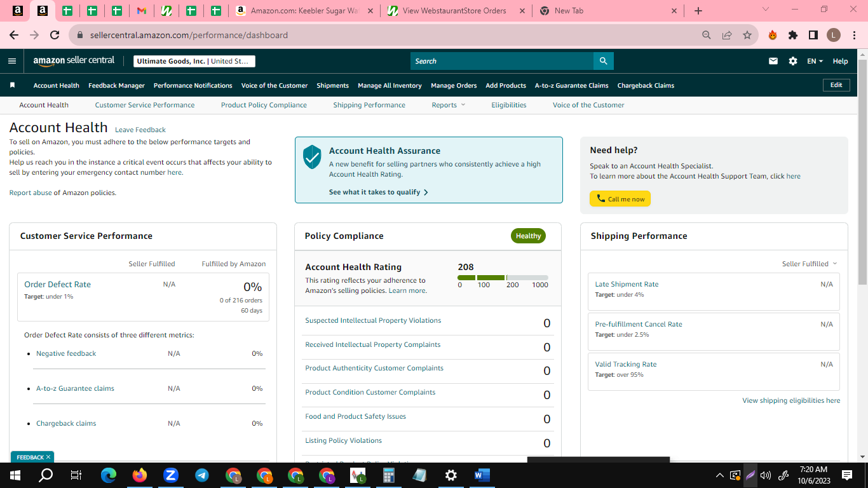The image size is (868, 488).
Task: Click the Edit button on the navigation bar
Action: [x=836, y=85]
